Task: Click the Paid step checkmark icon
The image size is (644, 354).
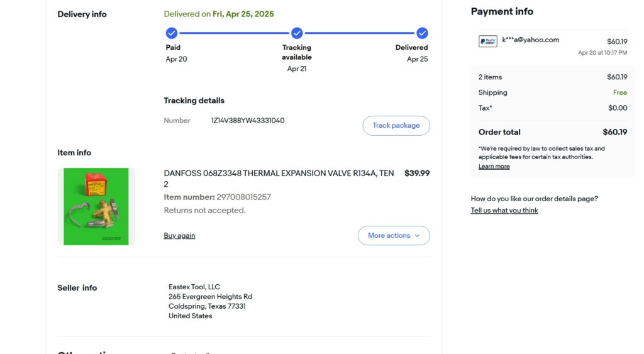Action: 172,33
